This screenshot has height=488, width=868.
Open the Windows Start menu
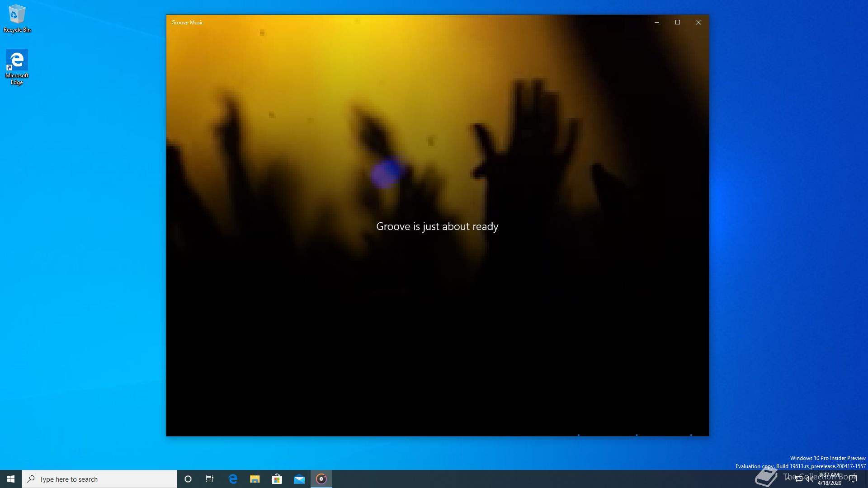11,479
